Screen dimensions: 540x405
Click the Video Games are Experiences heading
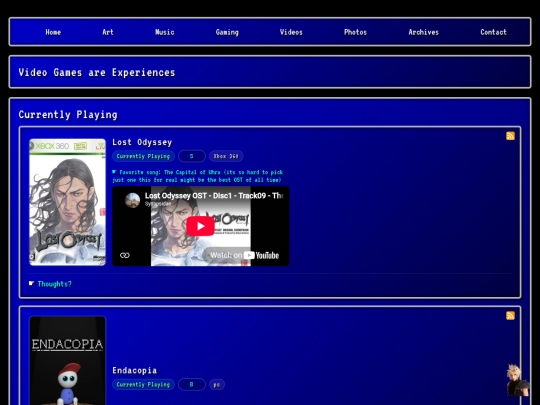coord(97,73)
